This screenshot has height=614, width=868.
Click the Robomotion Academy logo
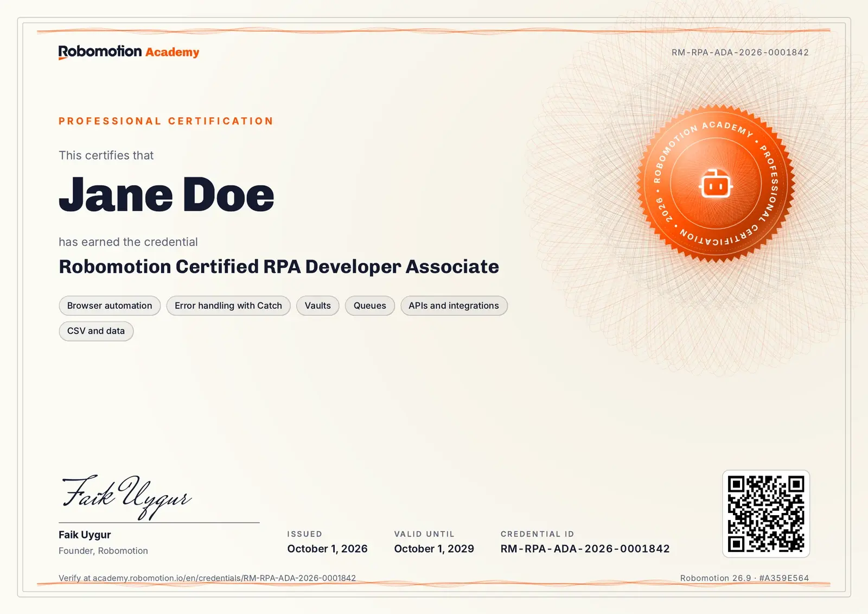click(x=129, y=52)
